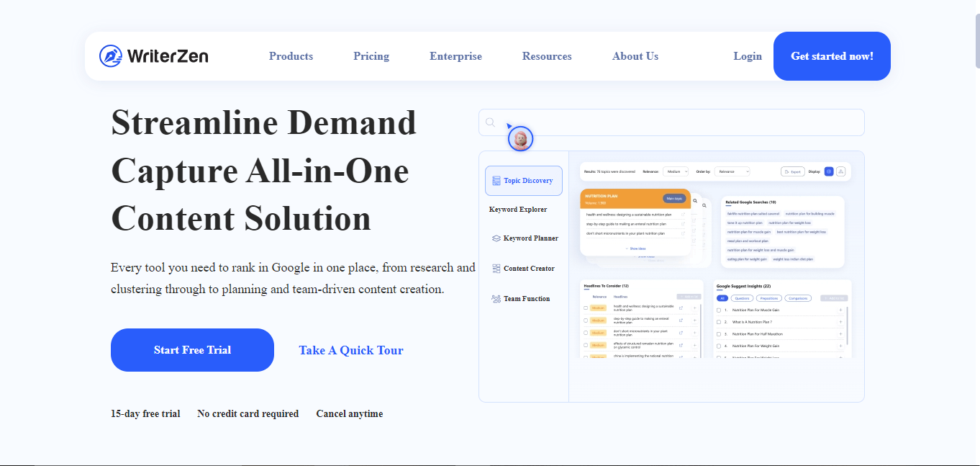Click the user avatar near the cursor
Viewport: 980px width, 466px height.
click(x=520, y=138)
